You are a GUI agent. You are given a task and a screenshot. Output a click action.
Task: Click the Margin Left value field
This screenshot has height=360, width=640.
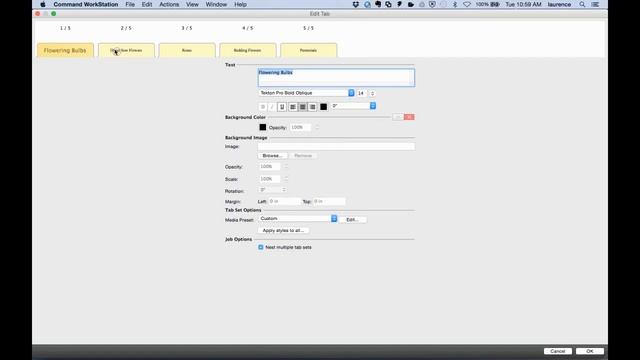coord(284,202)
